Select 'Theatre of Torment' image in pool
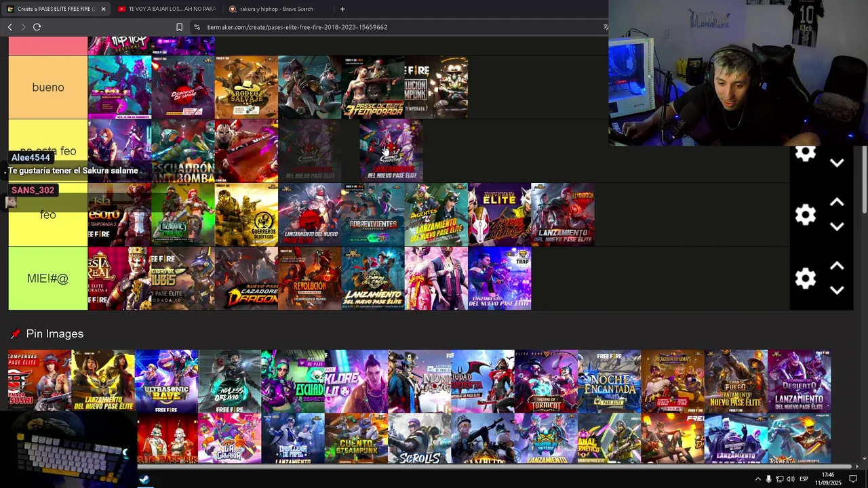This screenshot has height=488, width=868. (x=546, y=381)
